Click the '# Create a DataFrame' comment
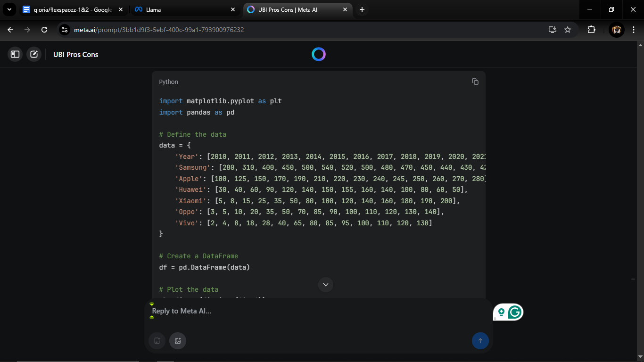Image resolution: width=644 pixels, height=362 pixels. pos(198,256)
